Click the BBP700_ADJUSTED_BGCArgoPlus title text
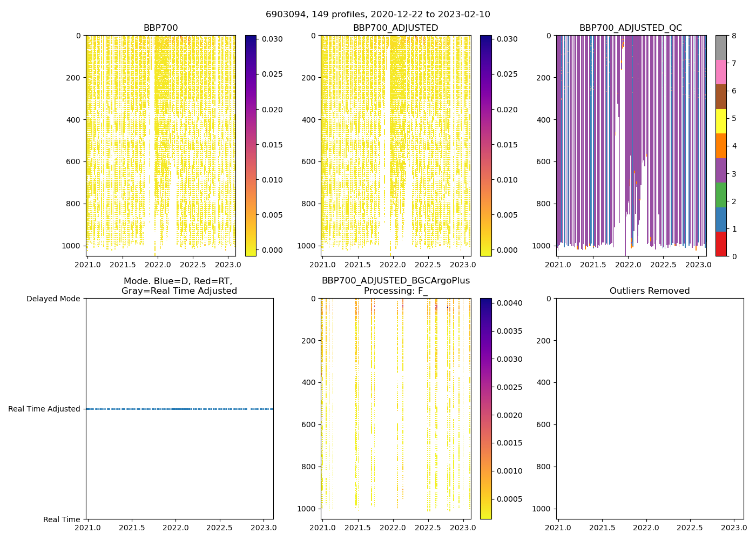This screenshot has width=756, height=540. point(395,281)
